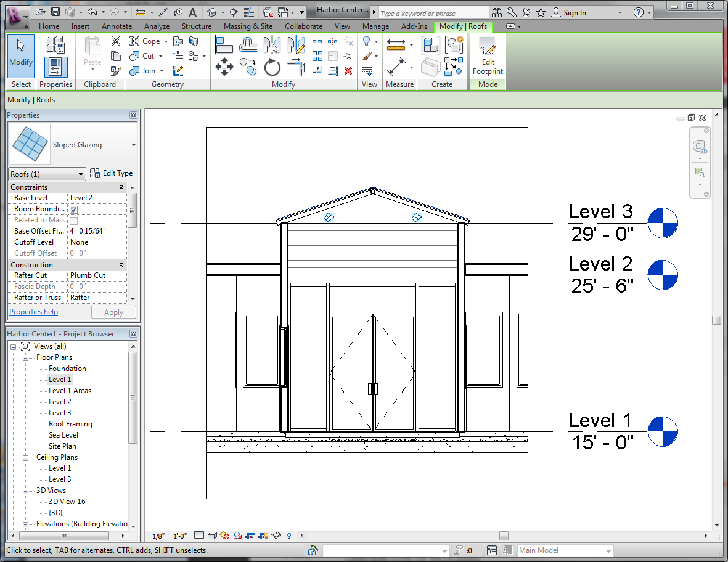Click the Edit Type button

click(112, 174)
